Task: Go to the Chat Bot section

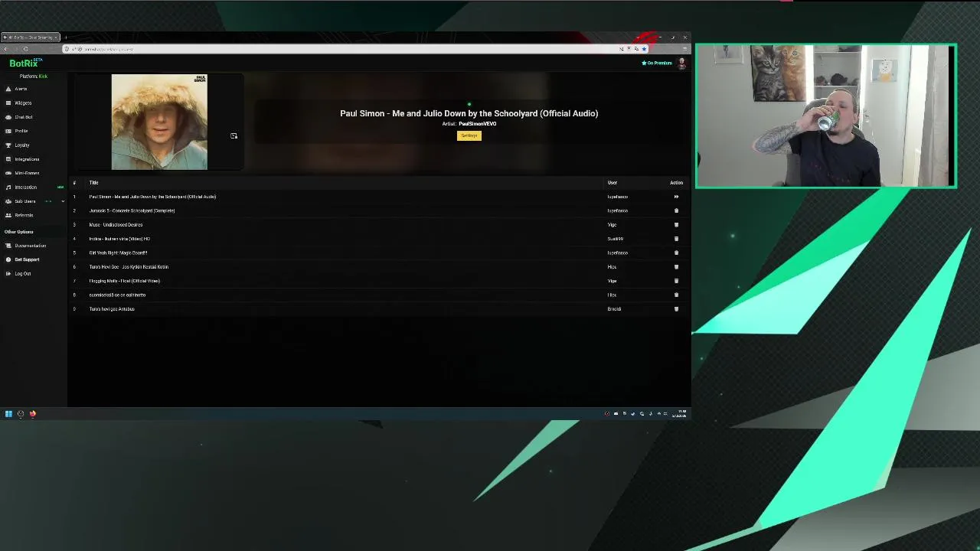Action: (23, 117)
